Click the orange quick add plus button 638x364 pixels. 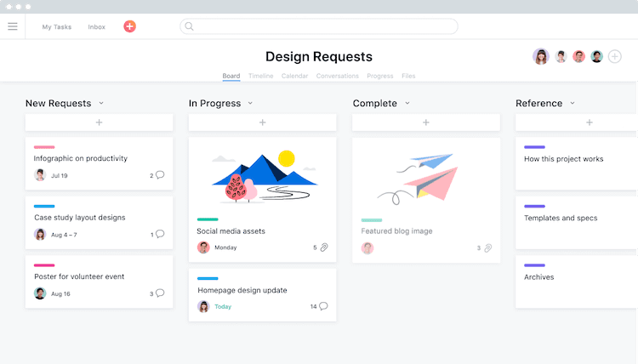pos(129,26)
